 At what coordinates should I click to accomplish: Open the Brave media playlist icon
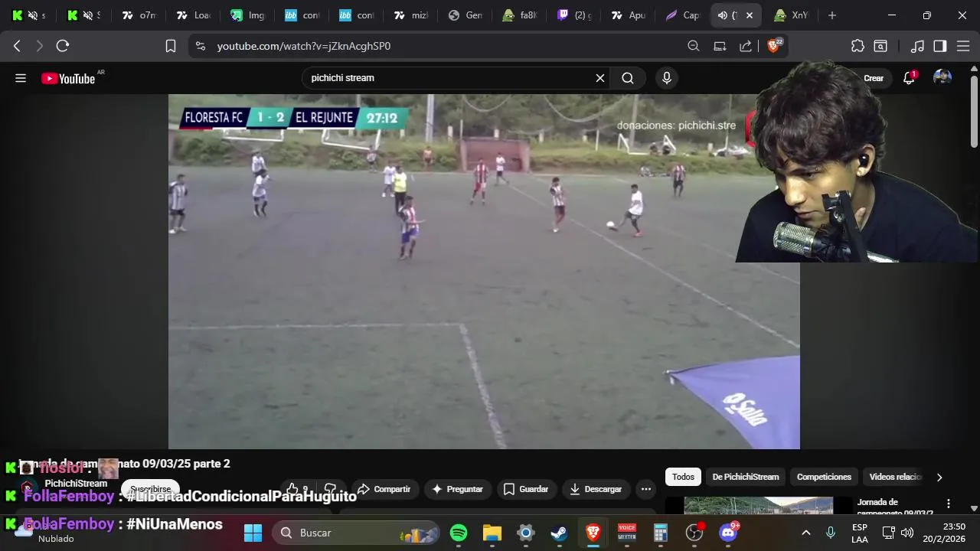pyautogui.click(x=917, y=46)
